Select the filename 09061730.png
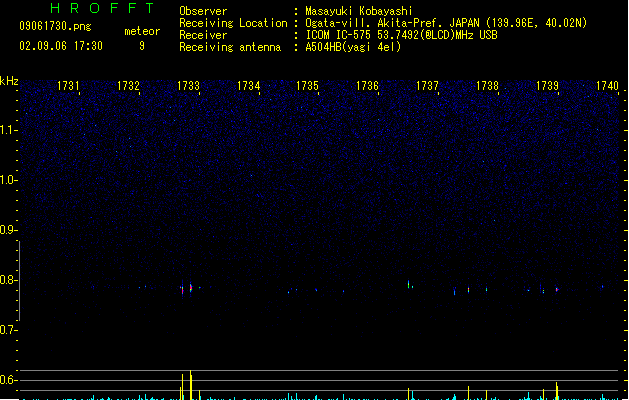Image resolution: width=629 pixels, height=400 pixels. (55, 26)
